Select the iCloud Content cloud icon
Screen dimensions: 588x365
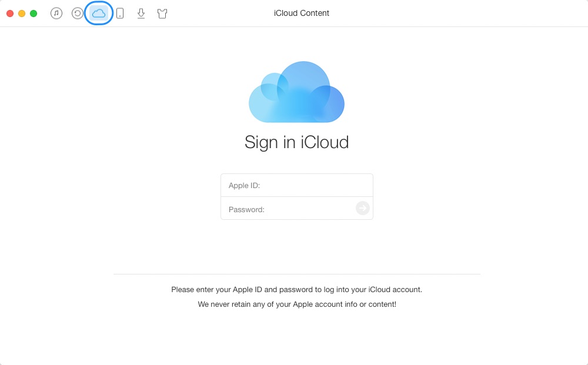click(99, 14)
